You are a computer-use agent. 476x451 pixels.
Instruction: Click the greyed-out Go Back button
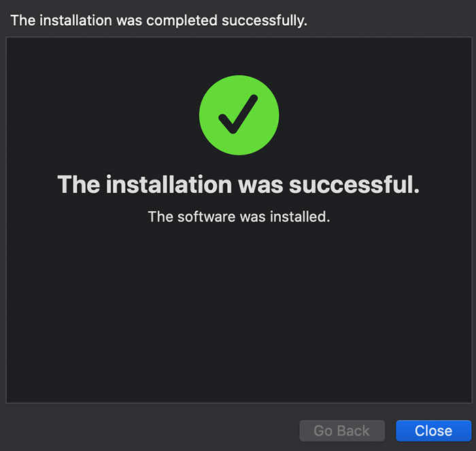342,431
